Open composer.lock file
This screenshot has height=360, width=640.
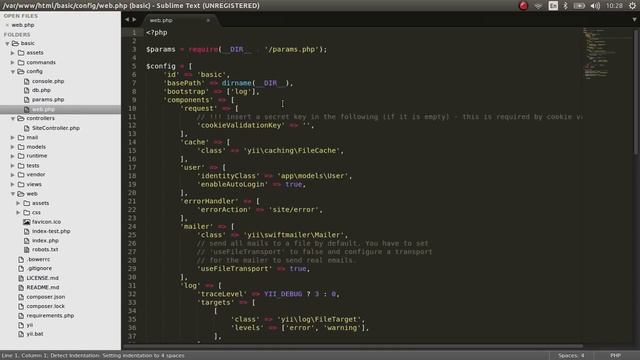[45, 306]
